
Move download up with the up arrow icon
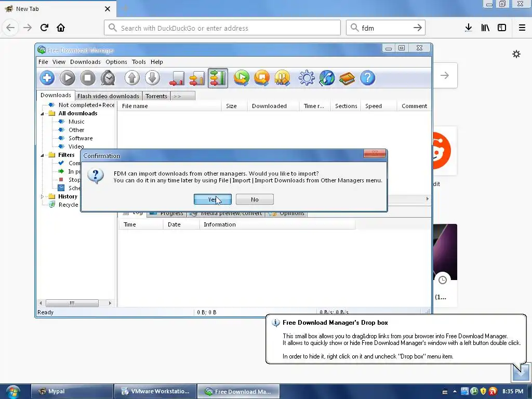(x=132, y=78)
